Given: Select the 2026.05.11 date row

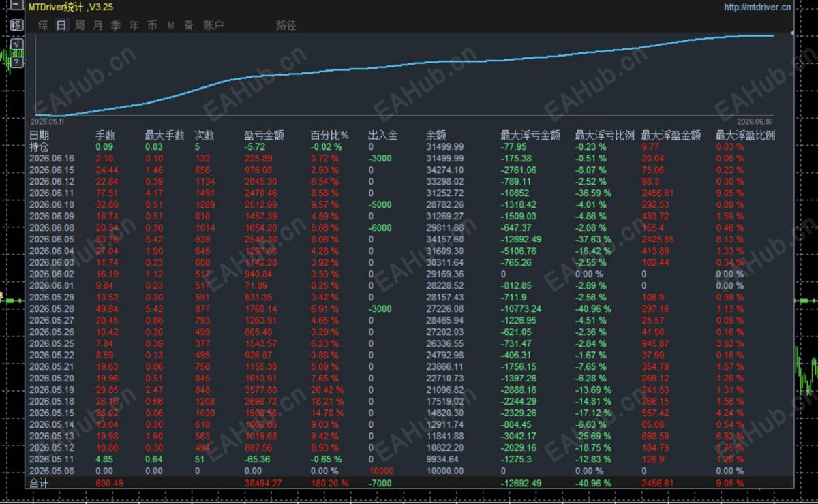Looking at the screenshot, I should (51, 459).
